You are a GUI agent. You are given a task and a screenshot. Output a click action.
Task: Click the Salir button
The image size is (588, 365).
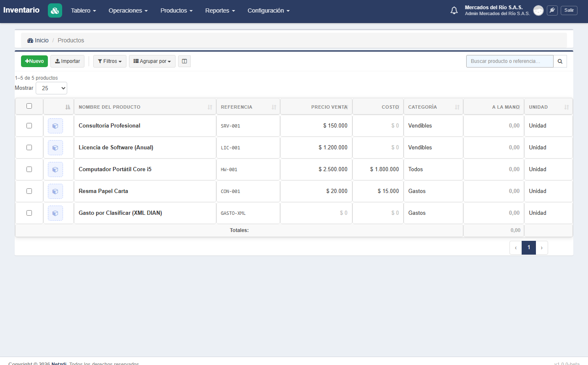pos(569,10)
